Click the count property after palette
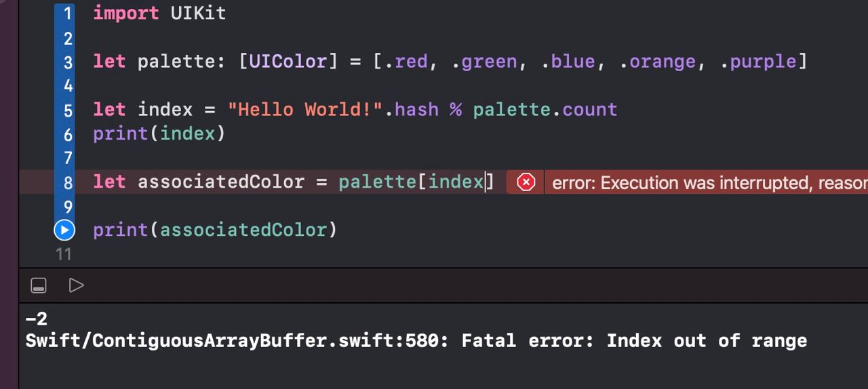868x389 pixels. pyautogui.click(x=589, y=110)
